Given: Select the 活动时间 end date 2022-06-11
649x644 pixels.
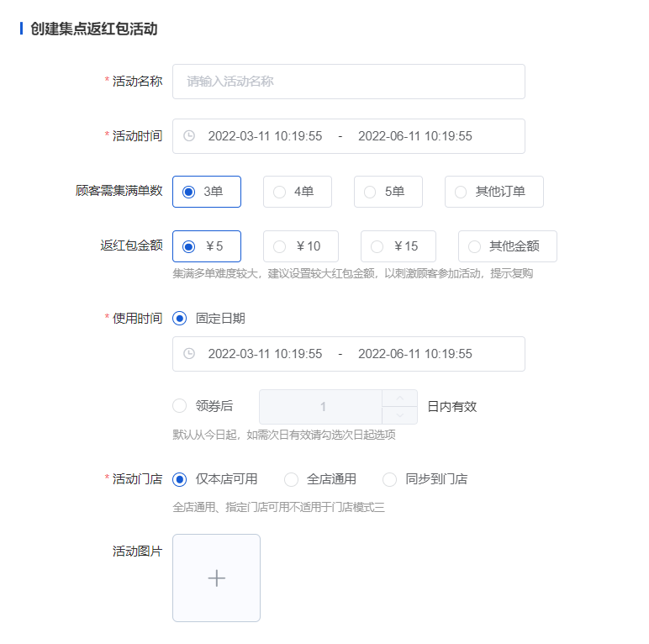Looking at the screenshot, I should [414, 136].
